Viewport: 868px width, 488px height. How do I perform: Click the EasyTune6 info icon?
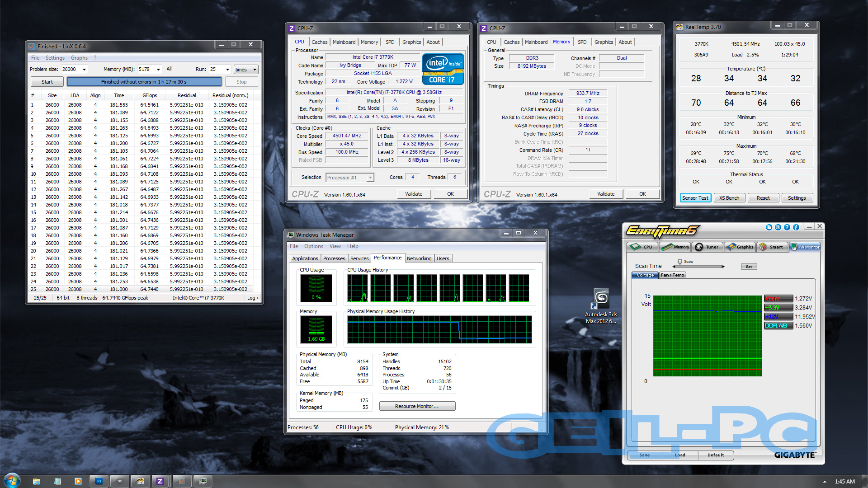tap(796, 227)
